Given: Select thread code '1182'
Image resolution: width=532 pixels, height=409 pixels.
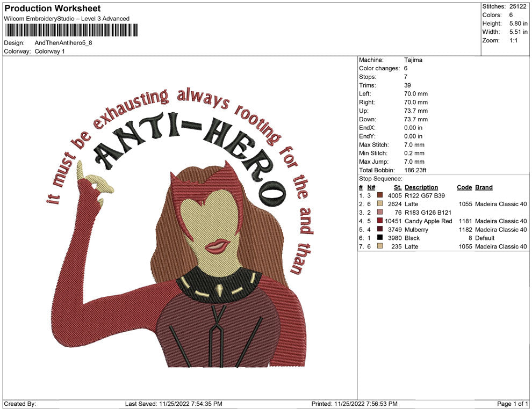Looking at the screenshot, I should click(465, 229).
